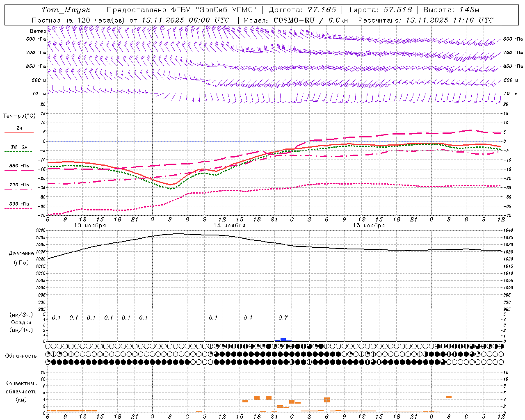This screenshot has height=420, width=525.
Task: Click the (мм/1ч.) units label
Action: [21, 330]
